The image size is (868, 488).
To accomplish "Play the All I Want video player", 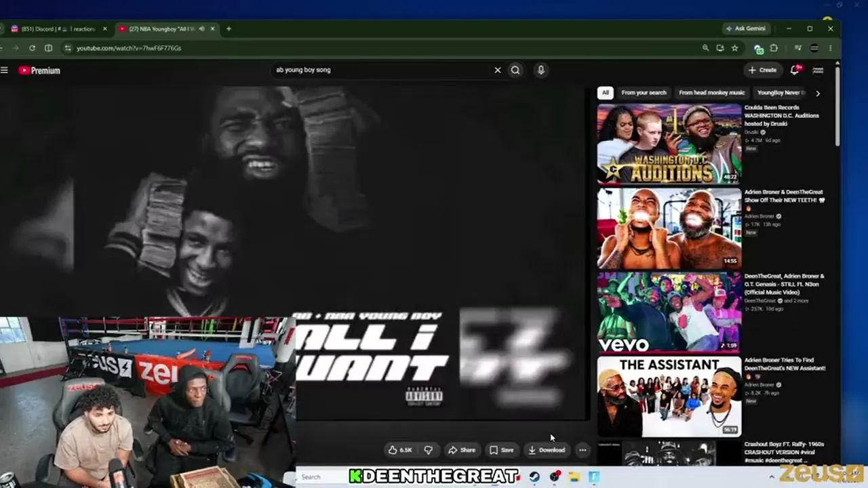I will [294, 253].
